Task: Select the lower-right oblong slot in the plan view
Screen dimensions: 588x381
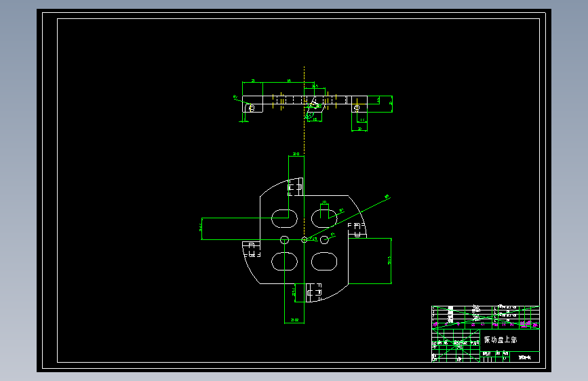Action: [x=324, y=262]
